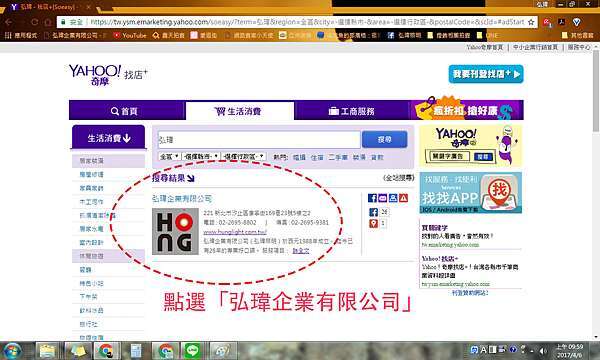Click the browser home icon
This screenshot has height=360, width=600.
click(47, 22)
